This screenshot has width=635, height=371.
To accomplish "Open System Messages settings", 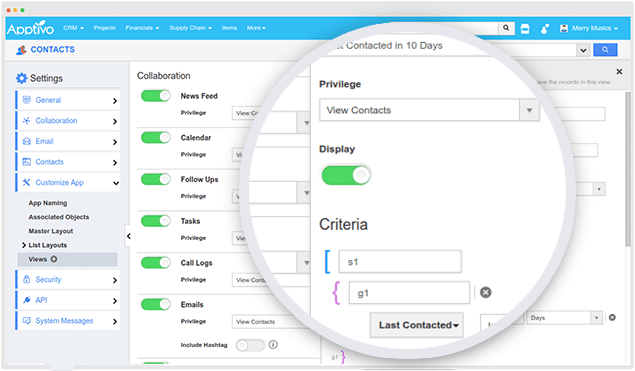I will (x=68, y=321).
